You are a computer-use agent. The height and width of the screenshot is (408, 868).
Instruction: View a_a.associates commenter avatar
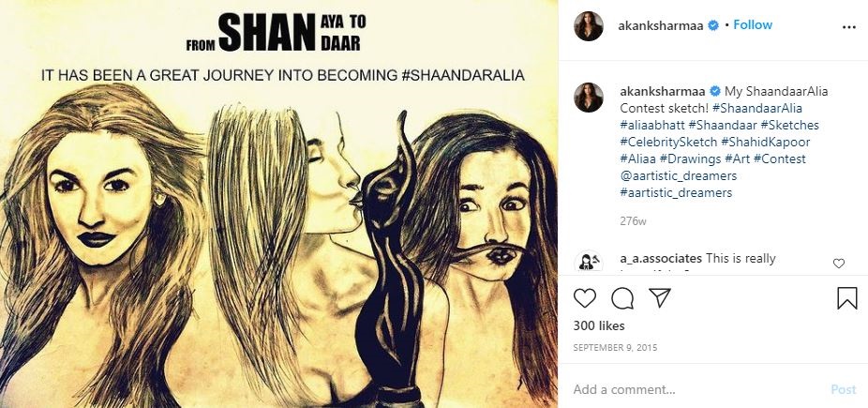pos(589,262)
